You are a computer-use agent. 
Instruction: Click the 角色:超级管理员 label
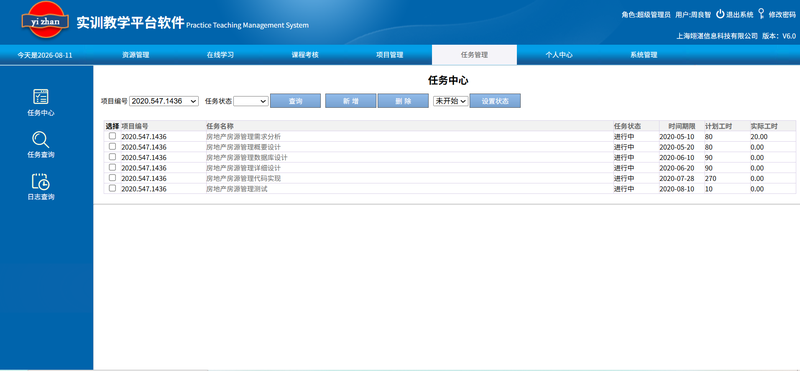[646, 15]
